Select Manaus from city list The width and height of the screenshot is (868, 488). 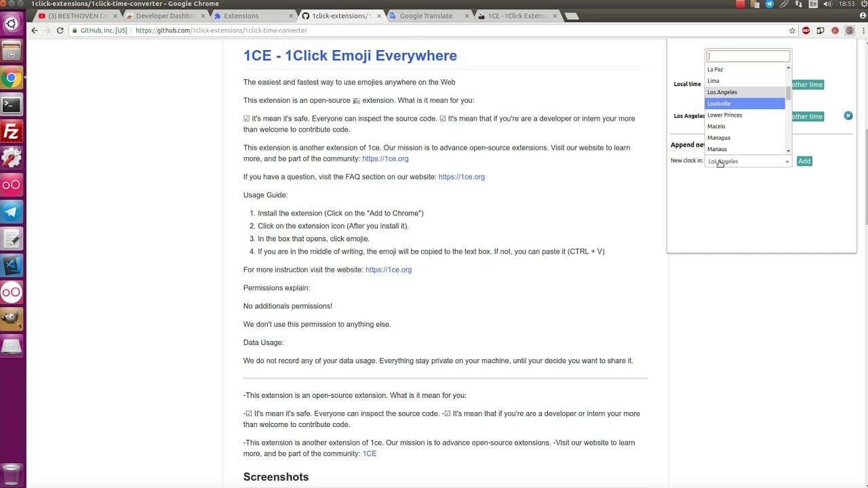pyautogui.click(x=745, y=149)
